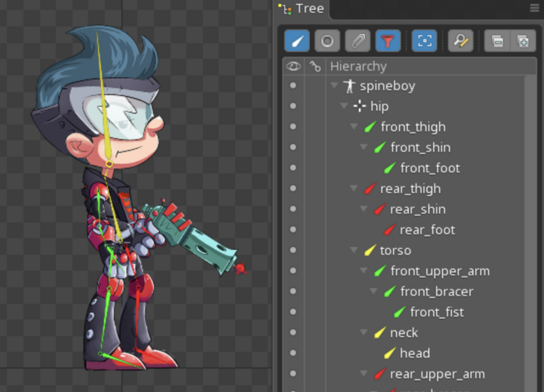Toggle the attachments paperclip filter
Viewport: 544px width, 392px height.
point(357,40)
